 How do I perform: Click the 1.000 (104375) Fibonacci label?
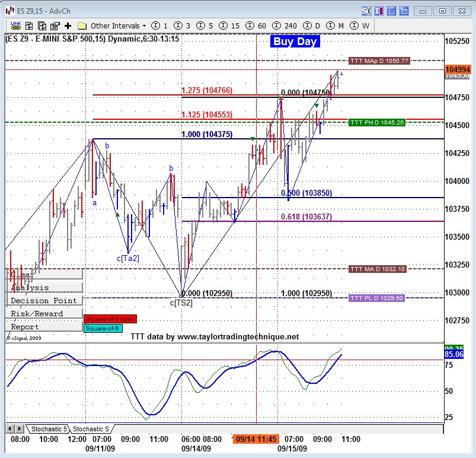point(207,134)
